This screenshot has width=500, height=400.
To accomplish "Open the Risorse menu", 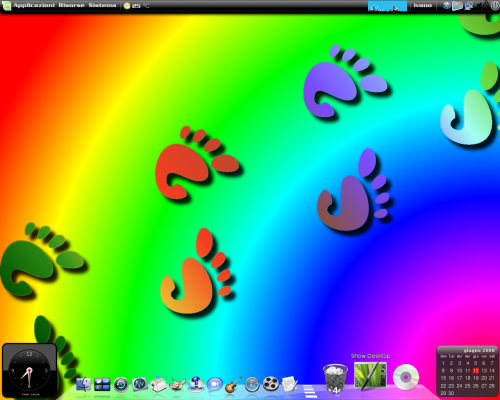I will (71, 5).
